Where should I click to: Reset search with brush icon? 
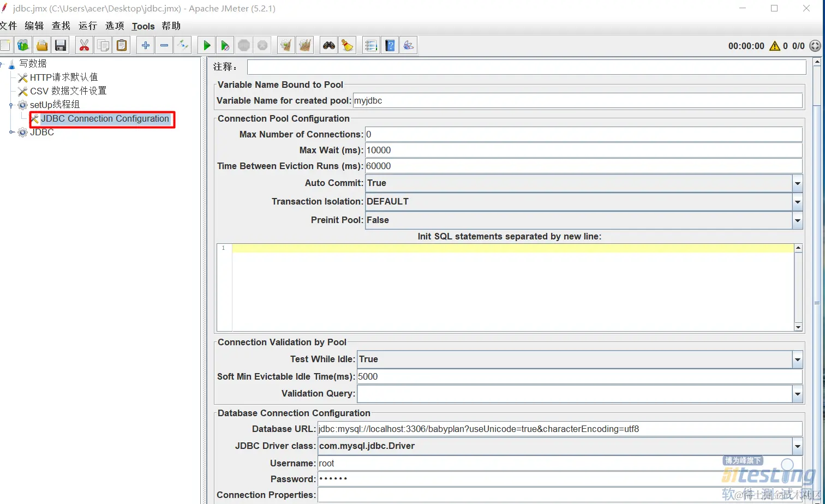pyautogui.click(x=348, y=45)
